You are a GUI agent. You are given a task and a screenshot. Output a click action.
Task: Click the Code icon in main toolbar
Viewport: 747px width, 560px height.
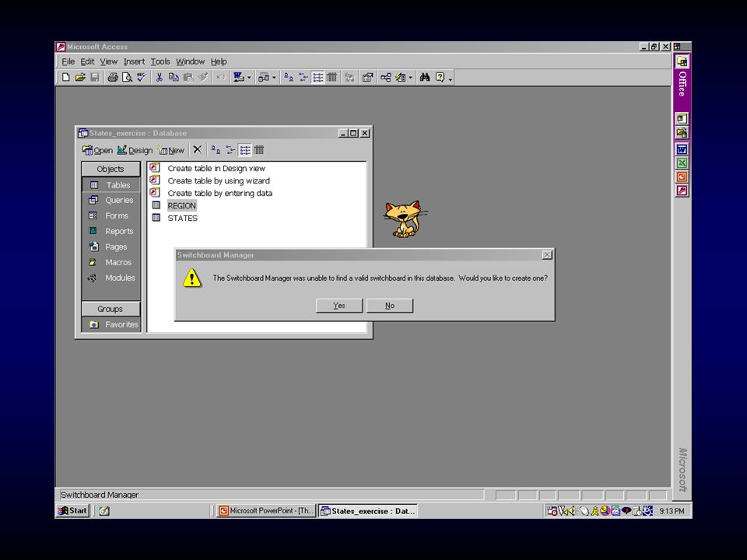[x=349, y=77]
